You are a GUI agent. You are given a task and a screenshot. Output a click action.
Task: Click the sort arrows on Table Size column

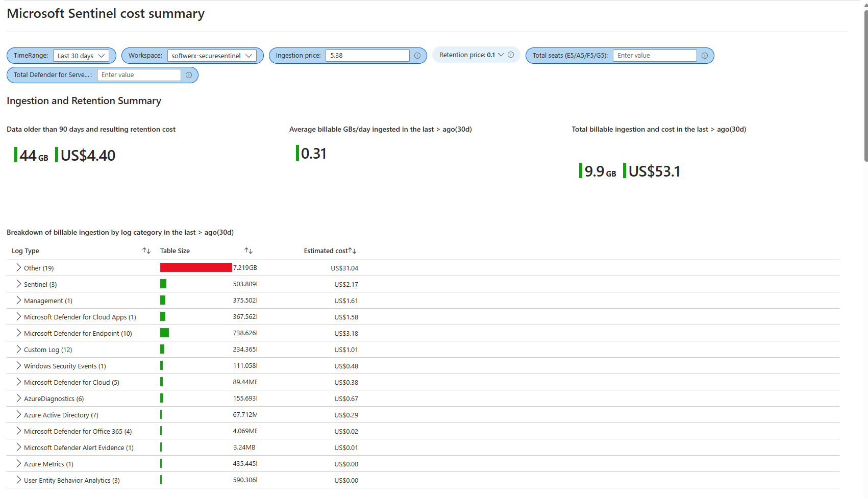click(249, 251)
